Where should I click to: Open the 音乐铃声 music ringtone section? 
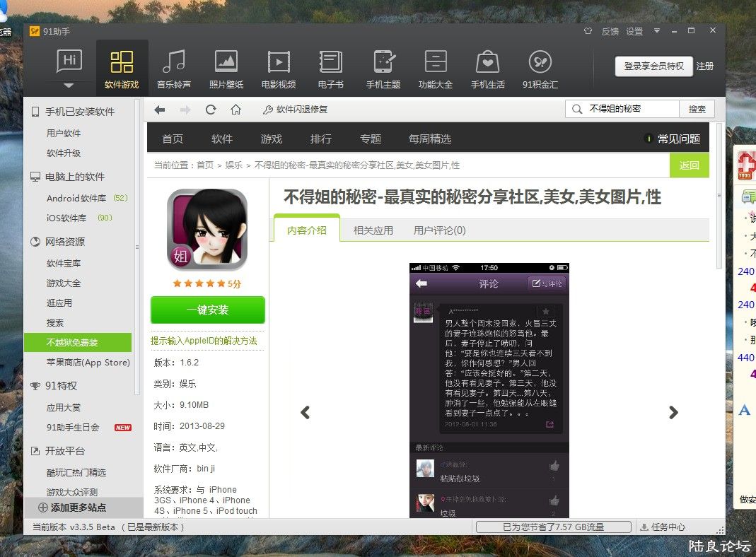(174, 69)
